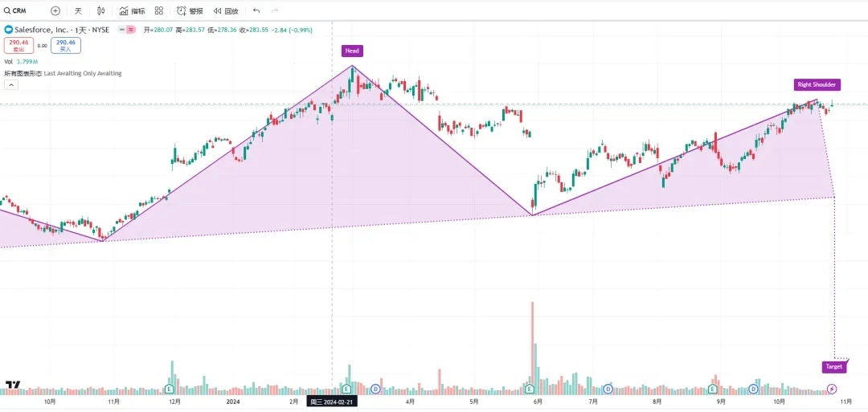
Task: Click the candlestick chart type icon
Action: click(x=100, y=11)
